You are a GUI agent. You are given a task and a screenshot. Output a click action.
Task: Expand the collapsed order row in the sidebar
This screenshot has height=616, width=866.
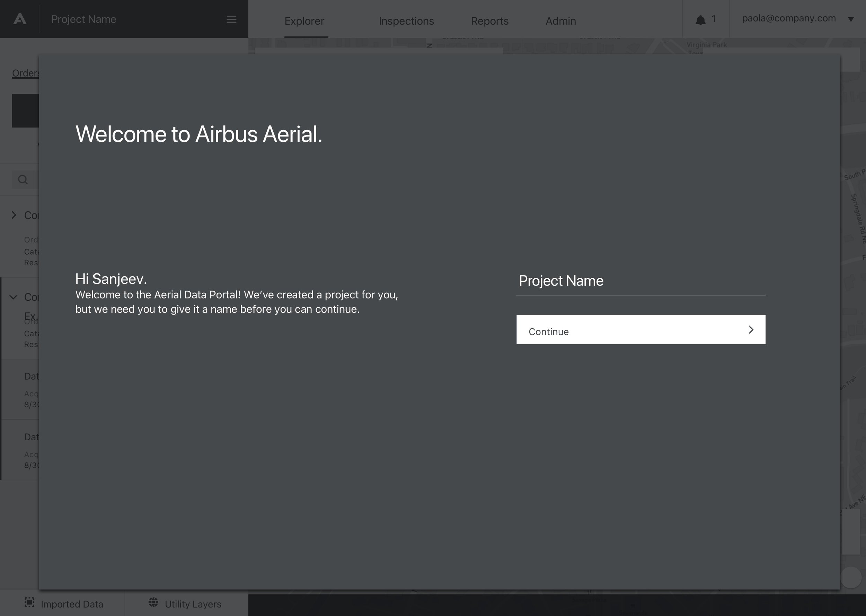[14, 215]
